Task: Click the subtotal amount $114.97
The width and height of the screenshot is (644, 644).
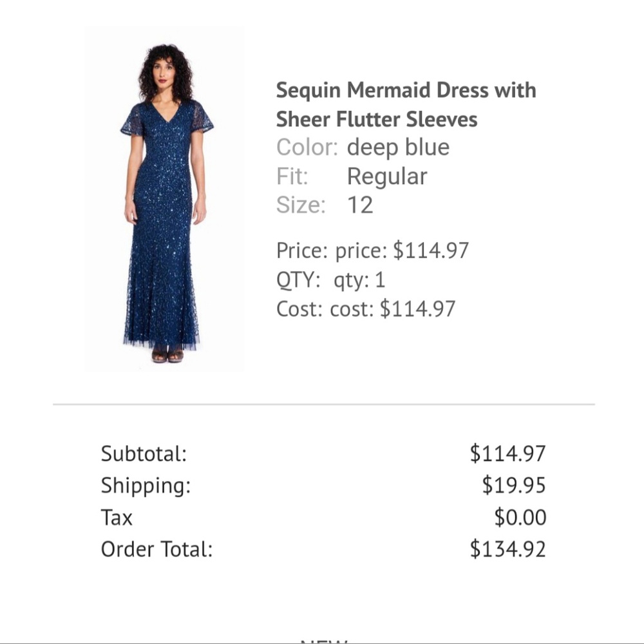Action: pyautogui.click(x=507, y=454)
